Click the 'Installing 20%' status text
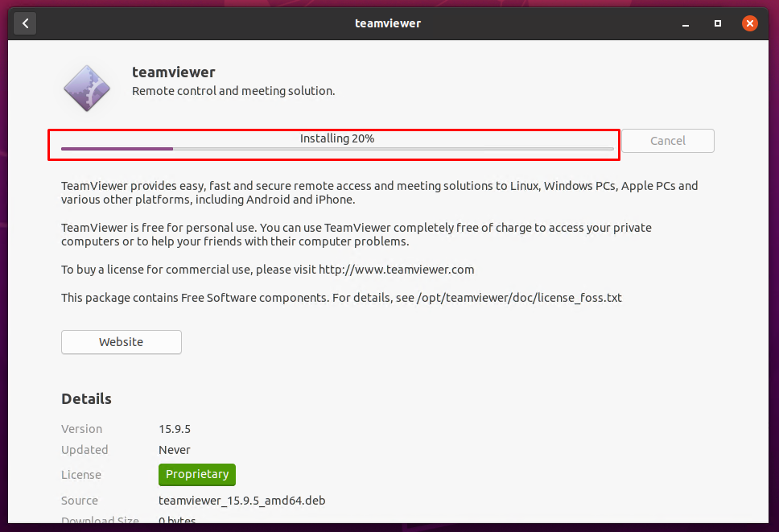Viewport: 779px width, 532px height. (337, 138)
